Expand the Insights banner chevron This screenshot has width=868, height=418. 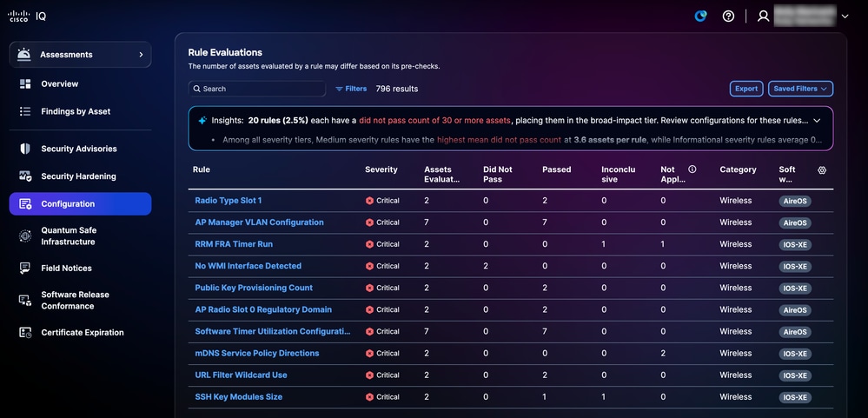tap(817, 120)
